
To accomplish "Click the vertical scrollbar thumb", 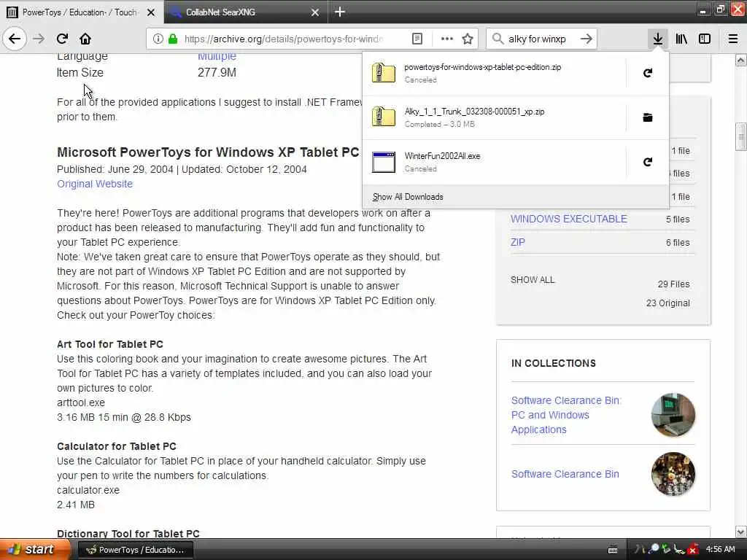I will 740,137.
